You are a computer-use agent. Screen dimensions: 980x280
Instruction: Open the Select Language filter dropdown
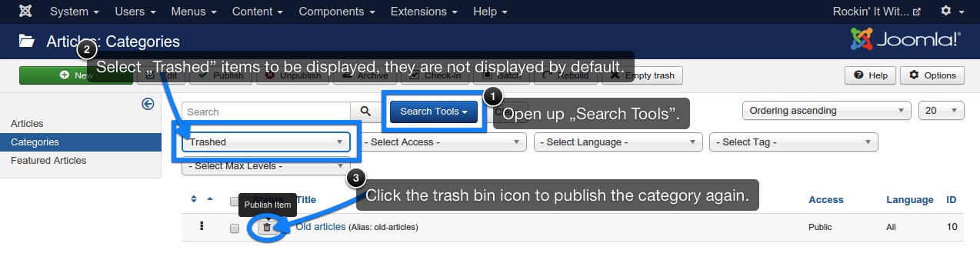click(x=618, y=142)
